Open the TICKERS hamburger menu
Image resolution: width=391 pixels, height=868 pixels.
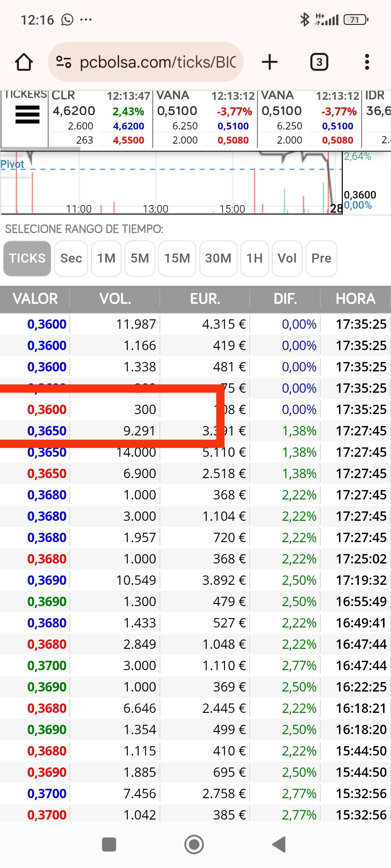tap(27, 115)
